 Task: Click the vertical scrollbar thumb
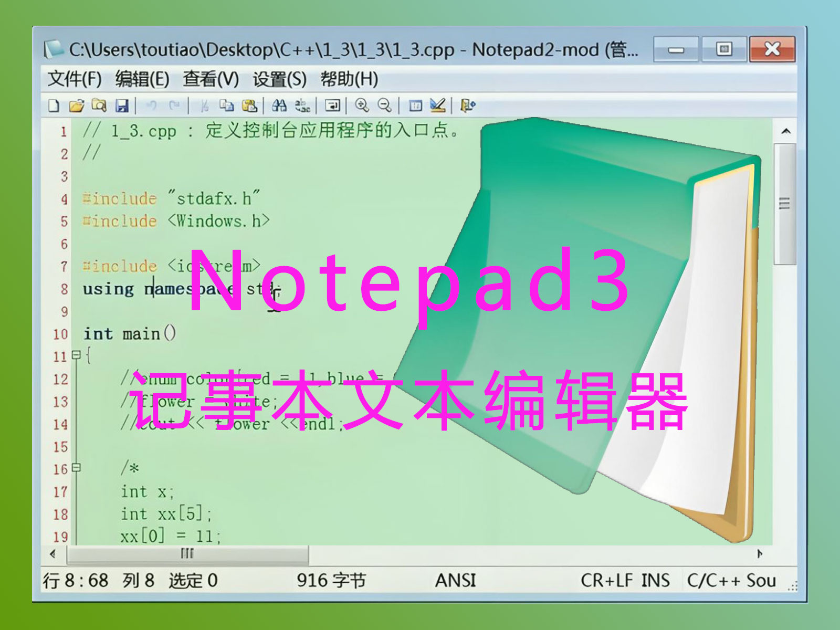pos(785,204)
